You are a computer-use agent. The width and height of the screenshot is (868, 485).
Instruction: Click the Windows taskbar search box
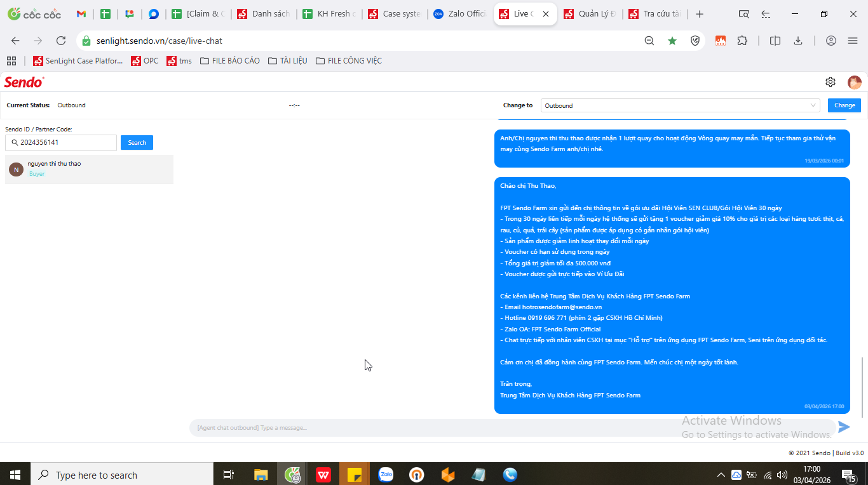click(x=122, y=474)
